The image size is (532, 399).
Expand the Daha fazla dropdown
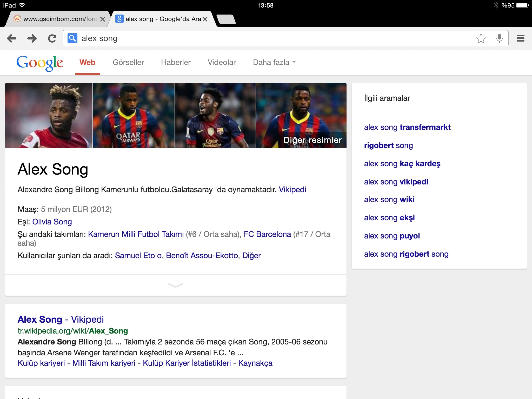(x=275, y=62)
